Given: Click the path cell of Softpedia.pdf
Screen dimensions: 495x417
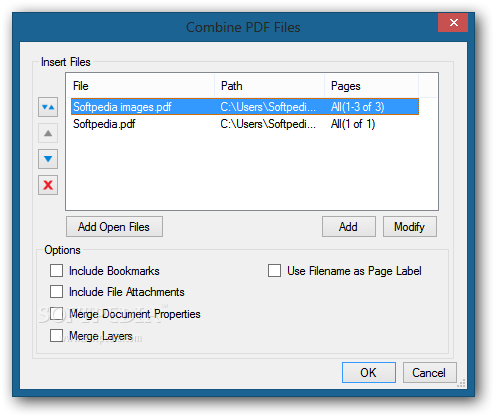Looking at the screenshot, I should (268, 124).
